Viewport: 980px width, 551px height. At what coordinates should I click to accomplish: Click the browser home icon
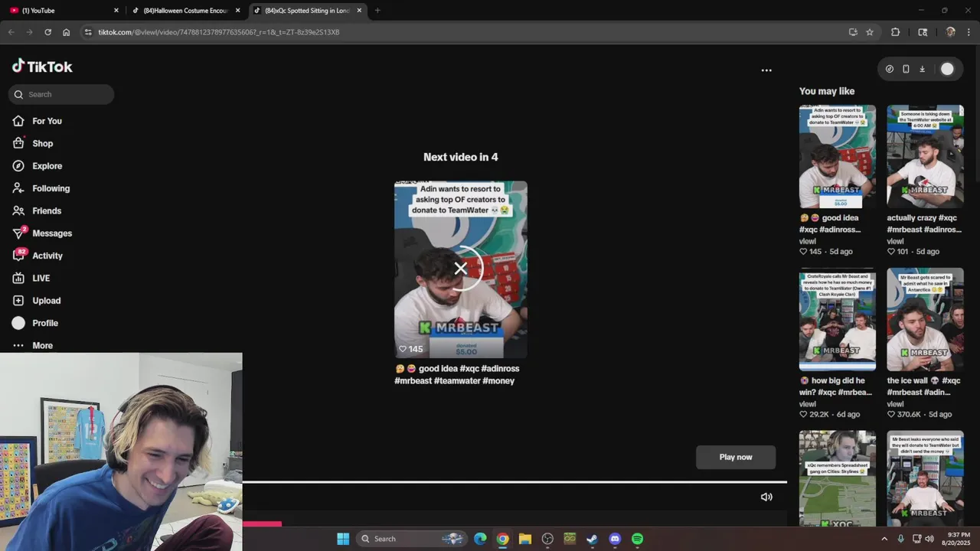[x=67, y=32]
